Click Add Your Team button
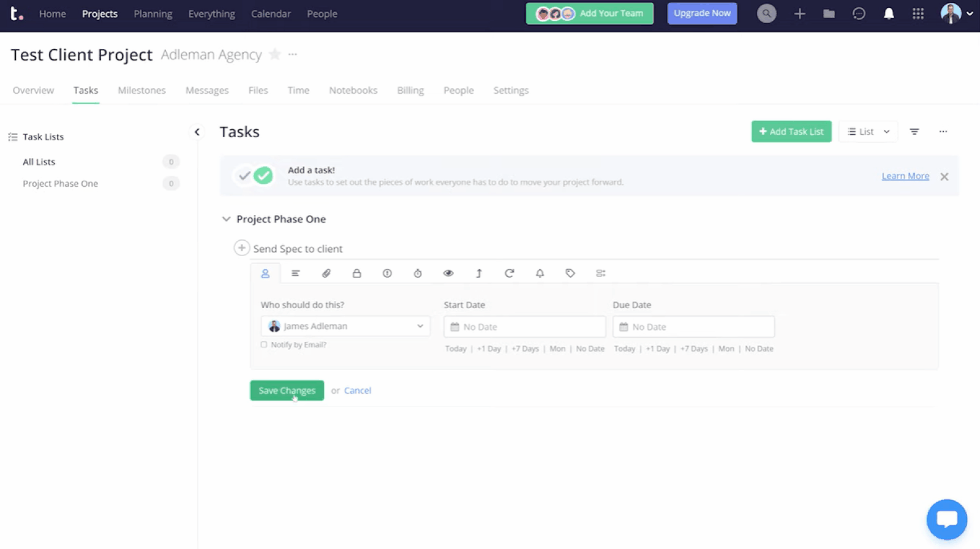The height and width of the screenshot is (549, 980). click(x=589, y=13)
